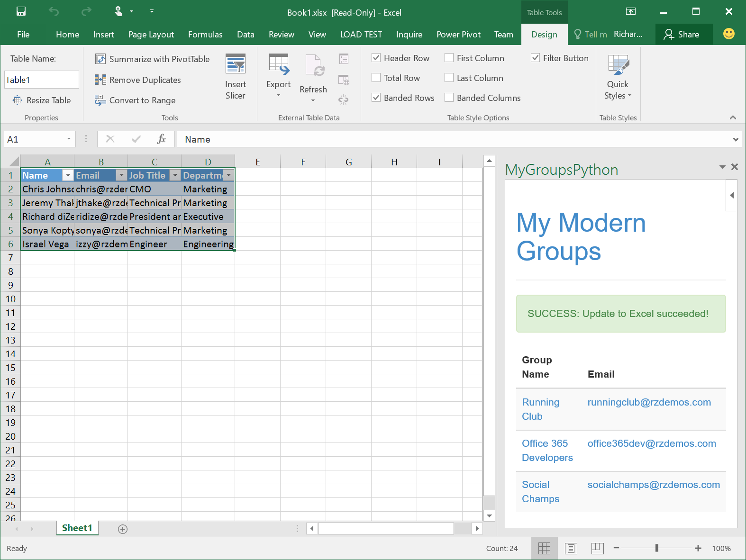Uncheck Header Row option
746x560 pixels.
point(376,58)
